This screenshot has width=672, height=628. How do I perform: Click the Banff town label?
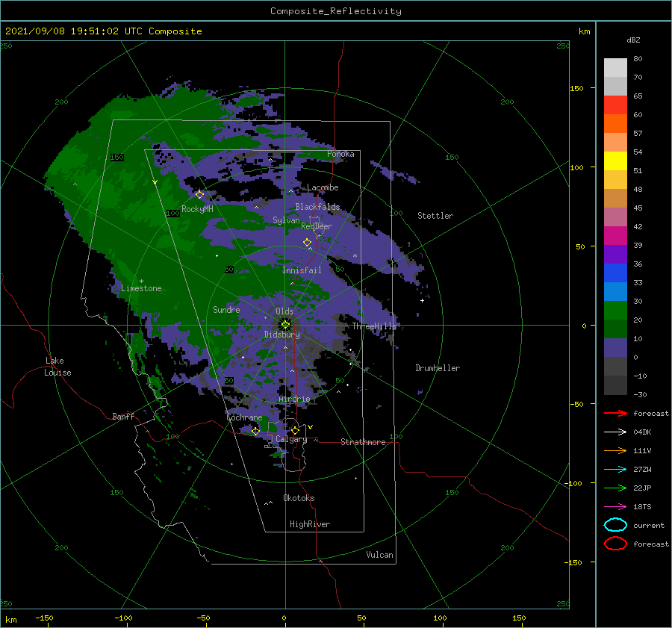click(123, 417)
